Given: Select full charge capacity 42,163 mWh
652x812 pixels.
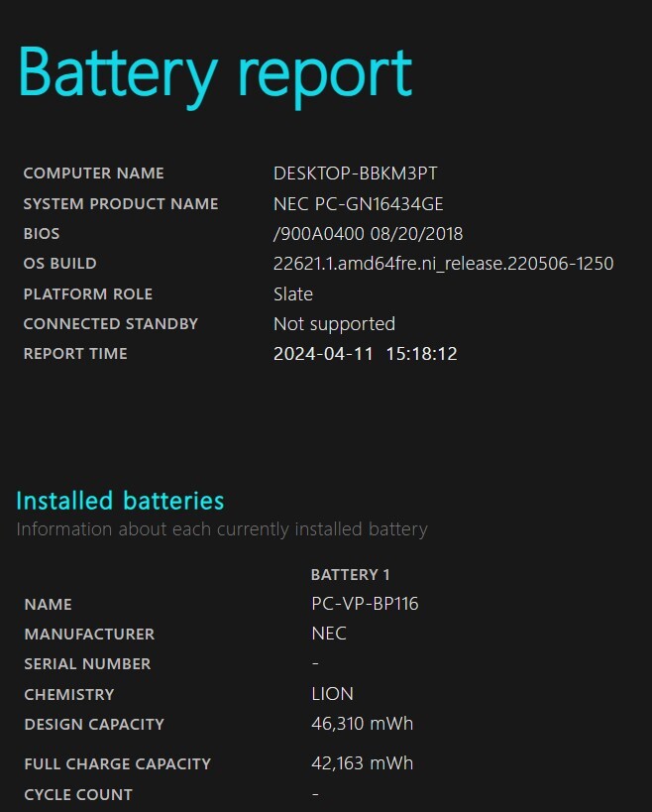Looking at the screenshot, I should [362, 763].
